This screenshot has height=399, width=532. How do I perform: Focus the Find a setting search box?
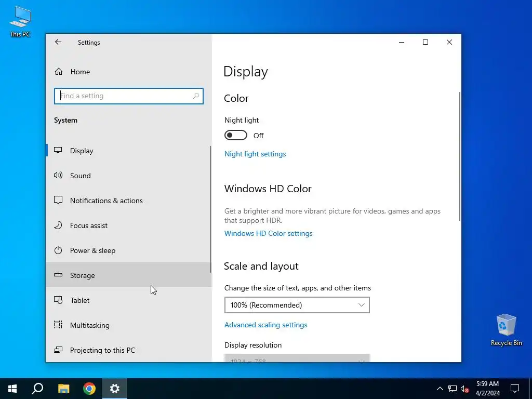point(129,96)
